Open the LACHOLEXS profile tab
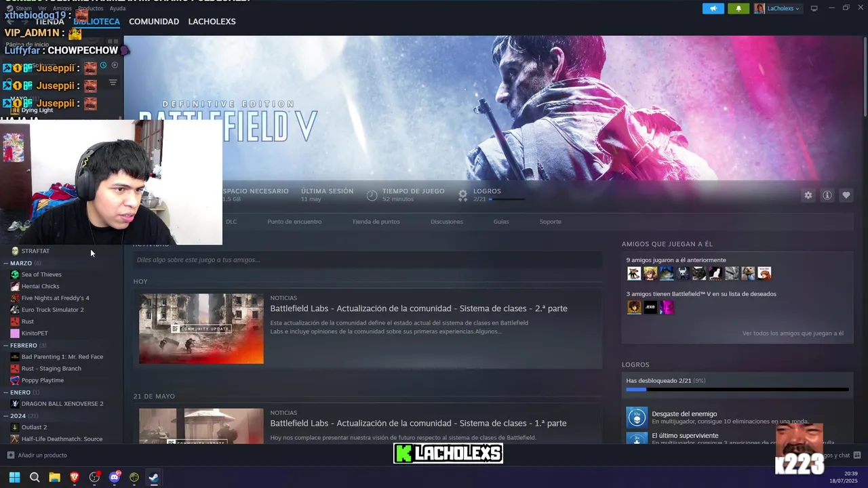Image resolution: width=868 pixels, height=488 pixels. click(x=212, y=22)
